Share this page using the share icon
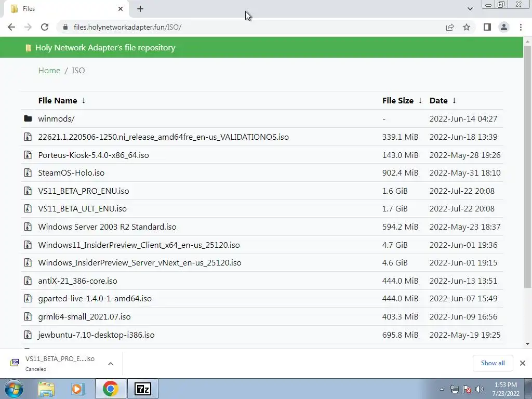The width and height of the screenshot is (532, 399). coord(450,27)
